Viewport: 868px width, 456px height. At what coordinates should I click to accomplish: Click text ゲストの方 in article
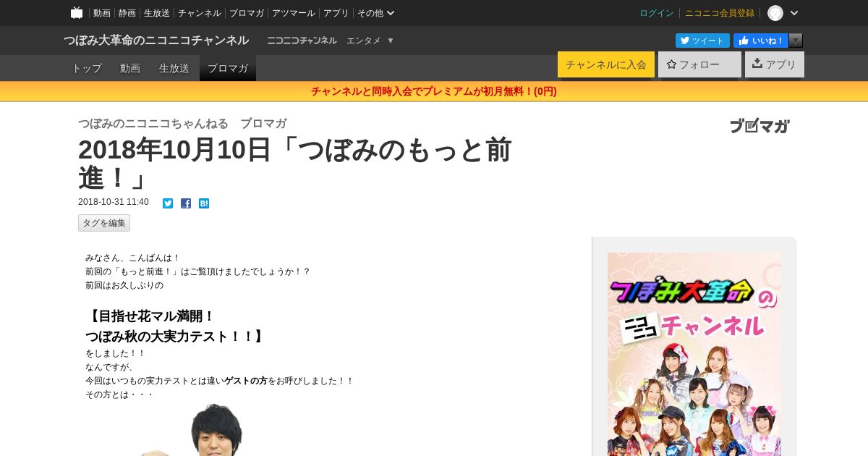coord(245,381)
